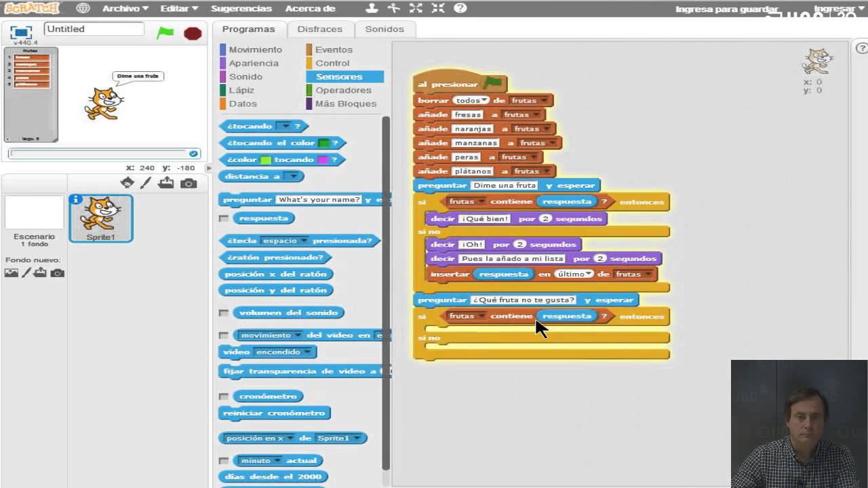868x488 pixels.
Task: Select the Delete scissors tool
Action: [394, 8]
